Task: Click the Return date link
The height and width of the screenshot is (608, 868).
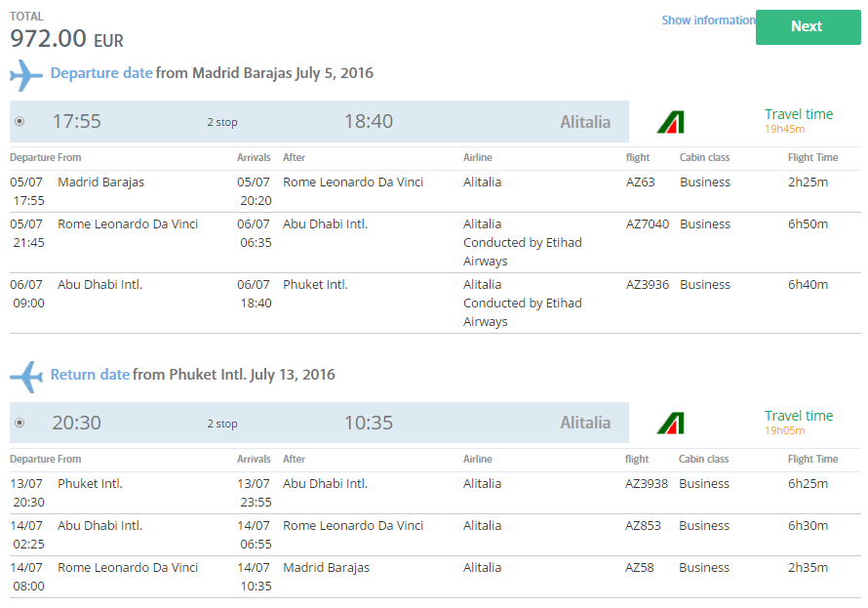Action: (x=90, y=375)
